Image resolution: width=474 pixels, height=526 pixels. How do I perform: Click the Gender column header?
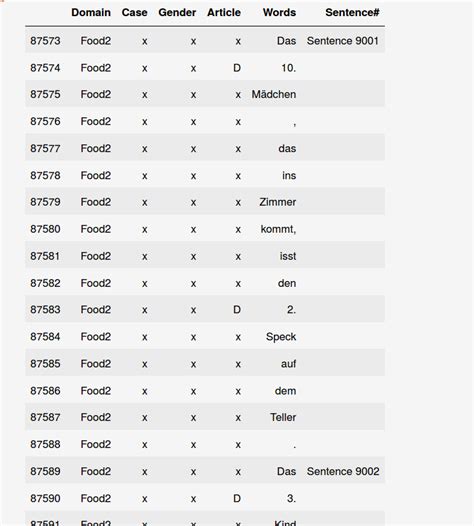pos(177,12)
